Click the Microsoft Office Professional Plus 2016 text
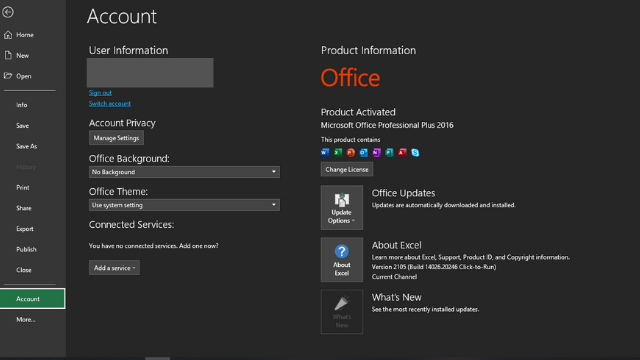This screenshot has width=640, height=360. tap(387, 125)
